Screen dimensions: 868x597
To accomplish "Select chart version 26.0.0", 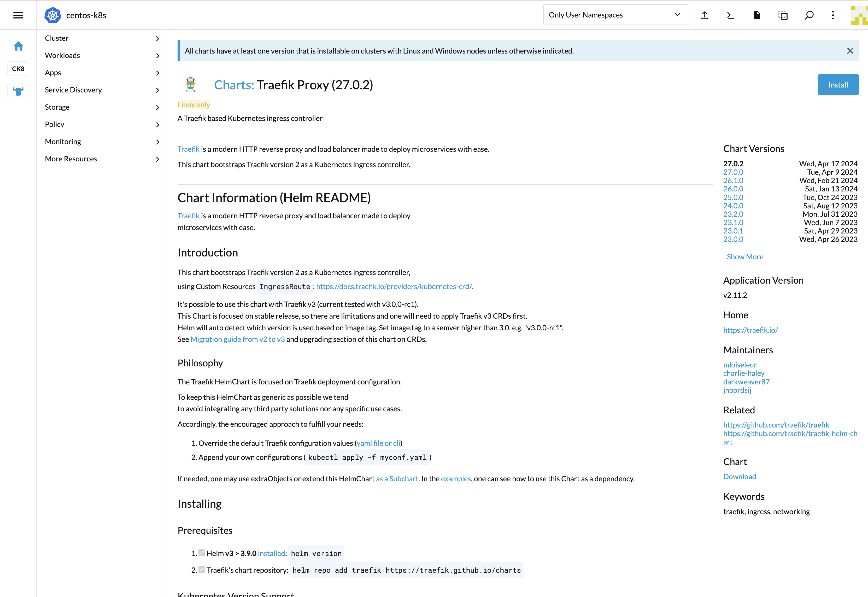I will pos(733,189).
